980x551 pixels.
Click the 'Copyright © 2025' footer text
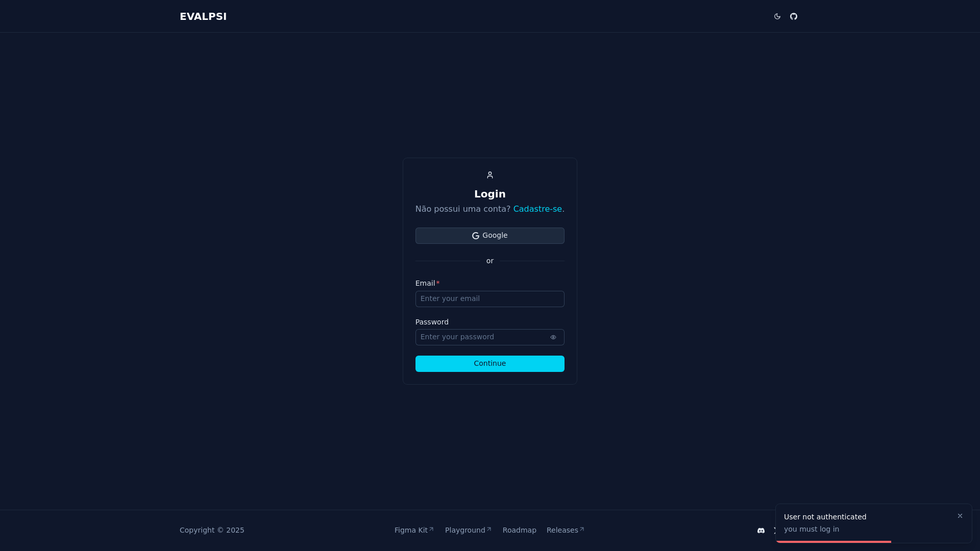coord(212,530)
